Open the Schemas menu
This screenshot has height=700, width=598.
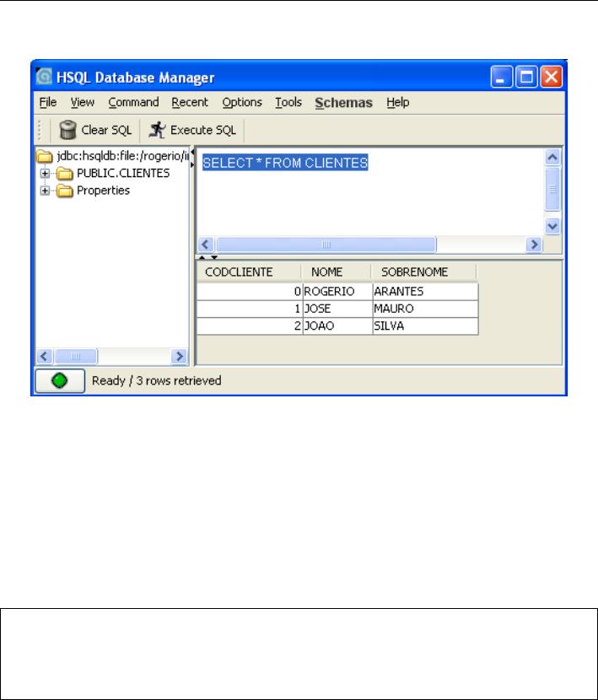(344, 103)
